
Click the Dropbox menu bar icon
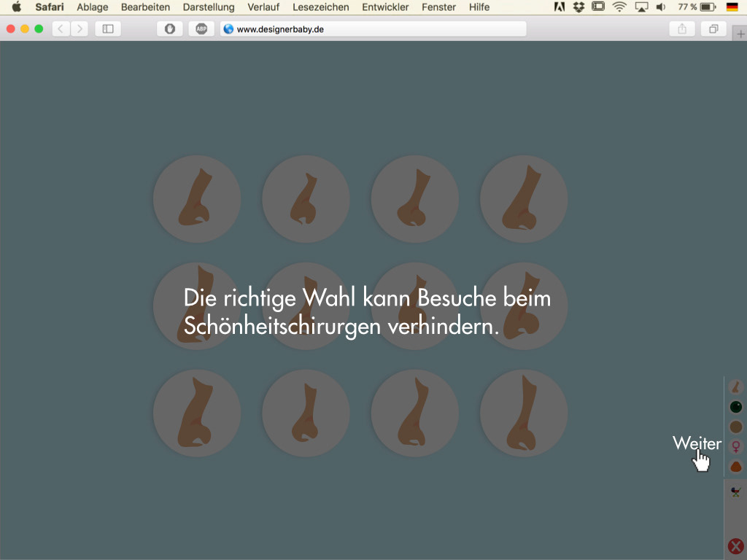(x=578, y=7)
